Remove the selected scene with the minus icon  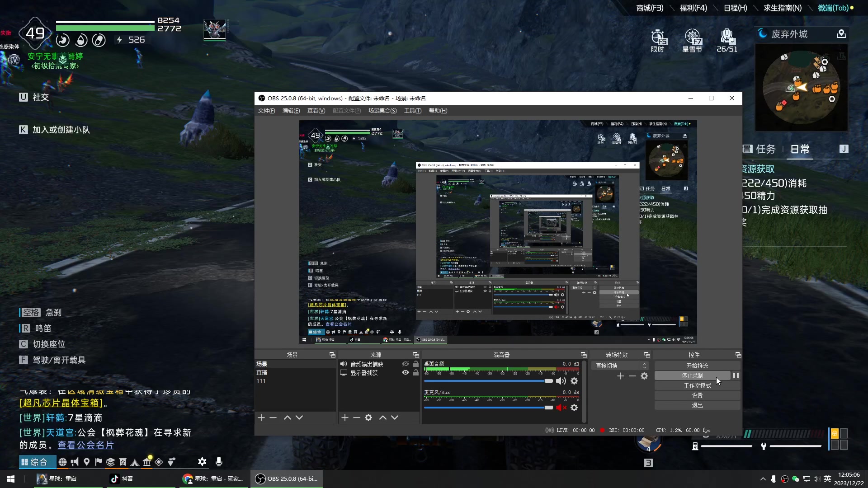pyautogui.click(x=273, y=418)
